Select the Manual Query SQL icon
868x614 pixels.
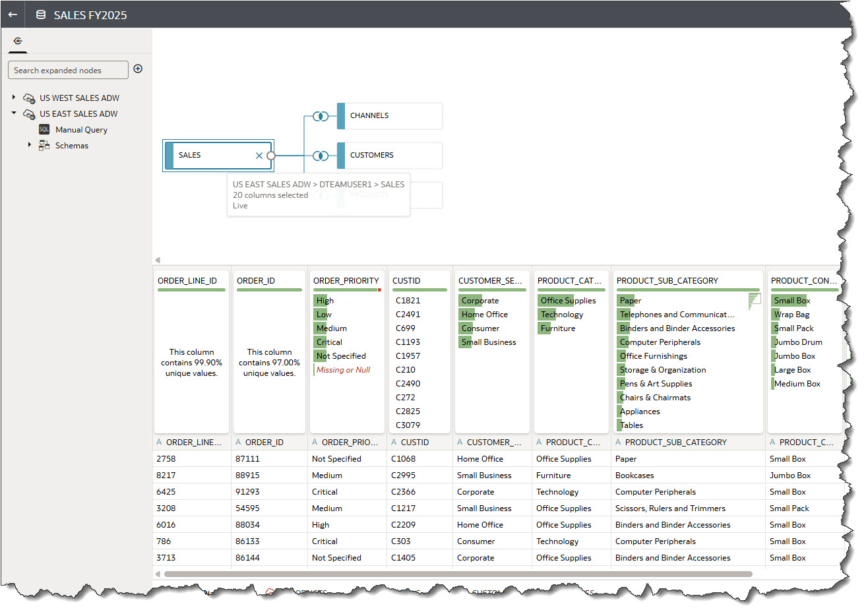tap(44, 129)
